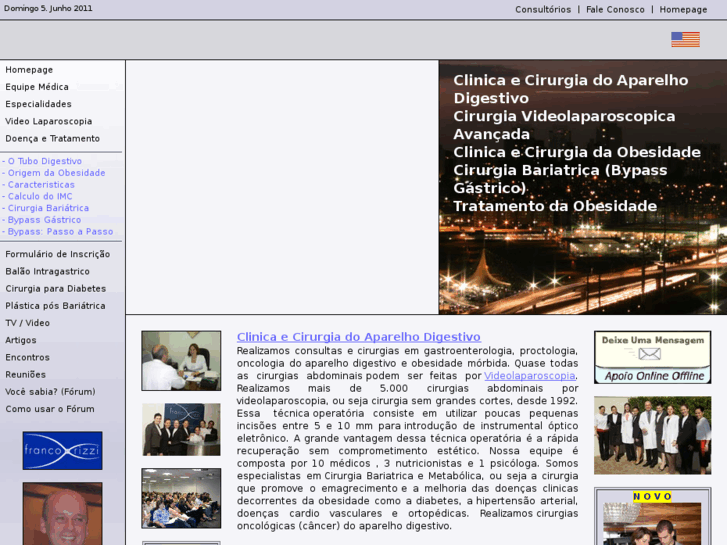The image size is (727, 545).
Task: Open the Clinica e Cirurgia do Aparelho Digestivo heading link
Action: [x=359, y=337]
